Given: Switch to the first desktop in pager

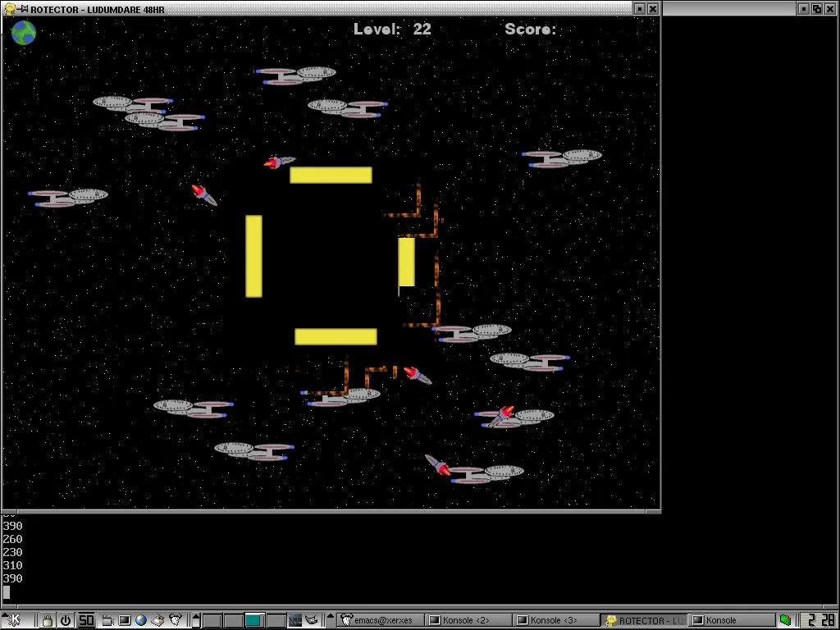Looking at the screenshot, I should pos(212,620).
